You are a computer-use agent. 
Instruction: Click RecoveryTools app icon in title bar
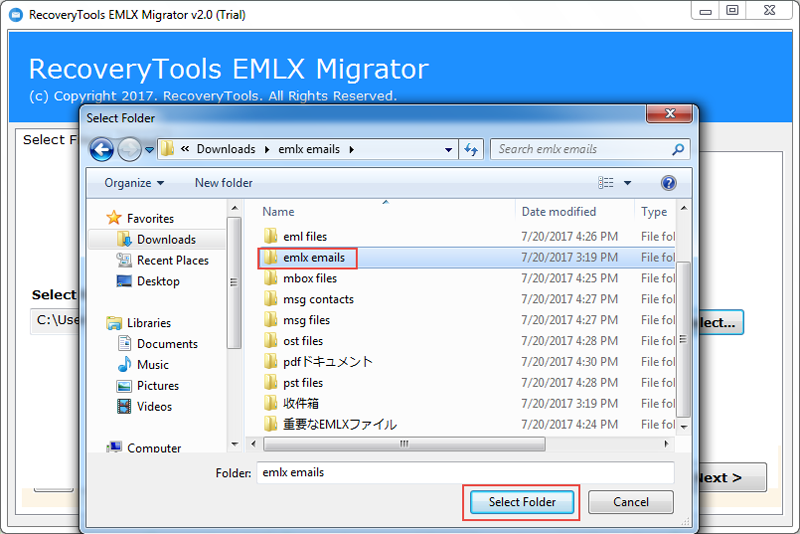(x=16, y=14)
